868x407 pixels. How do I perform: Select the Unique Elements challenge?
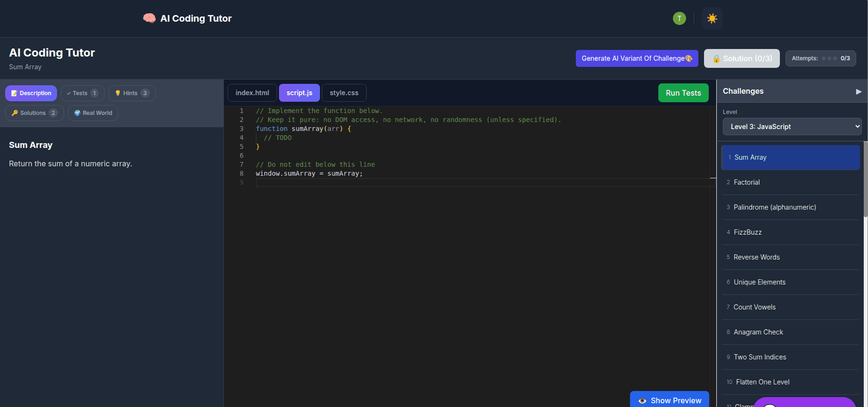791,282
